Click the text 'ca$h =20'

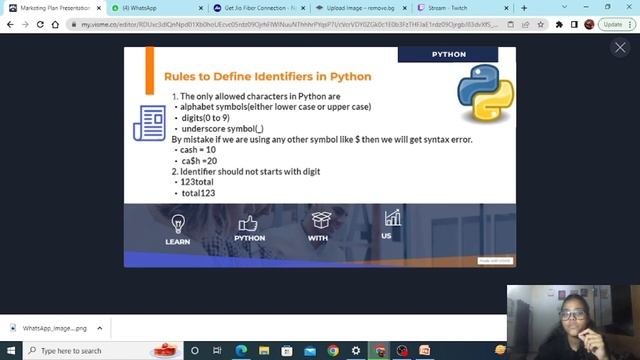[199, 161]
